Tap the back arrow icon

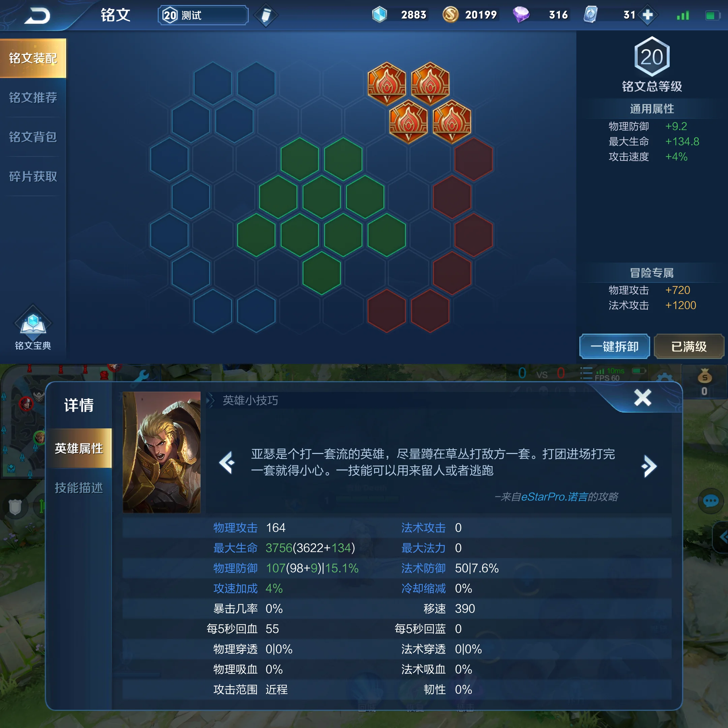coord(37,16)
